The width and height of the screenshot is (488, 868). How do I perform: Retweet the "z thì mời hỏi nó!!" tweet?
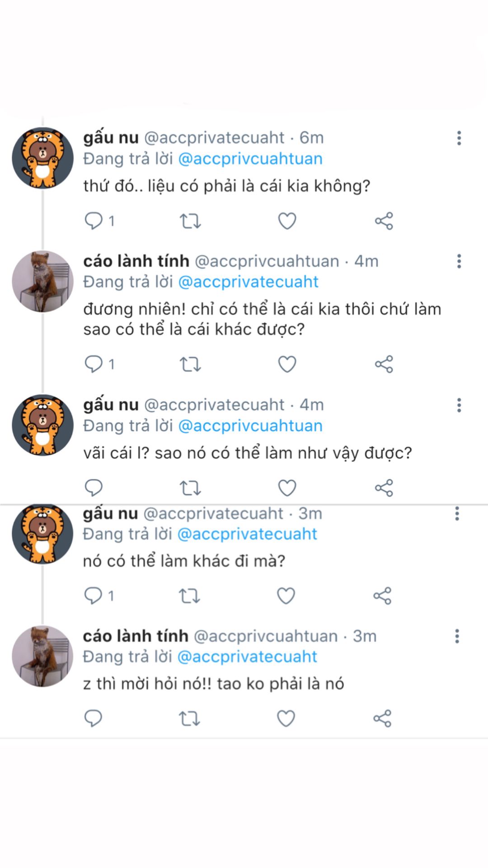(x=189, y=719)
